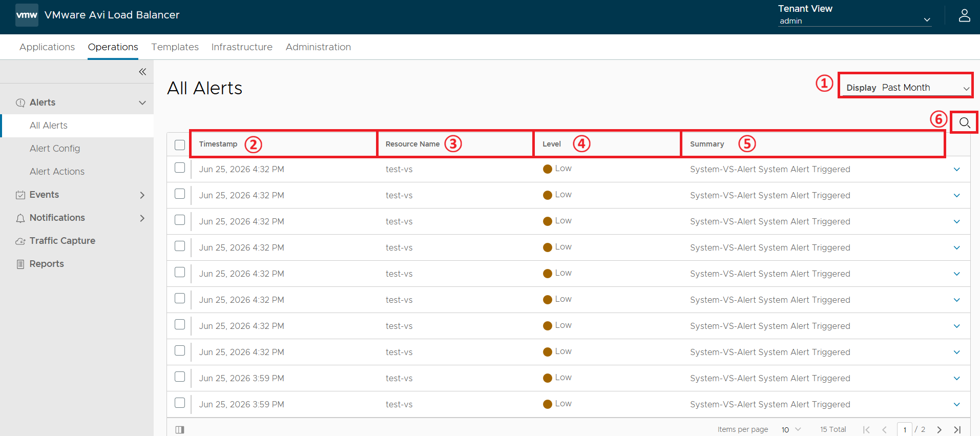This screenshot has width=980, height=436.
Task: Collapse the Alerts sidebar section
Action: [142, 102]
